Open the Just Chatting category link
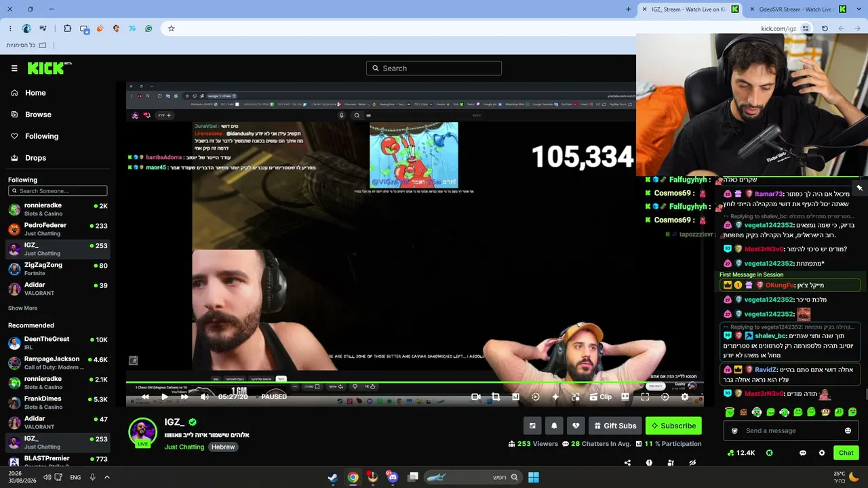Screen dimensions: 868x488 (x=184, y=447)
